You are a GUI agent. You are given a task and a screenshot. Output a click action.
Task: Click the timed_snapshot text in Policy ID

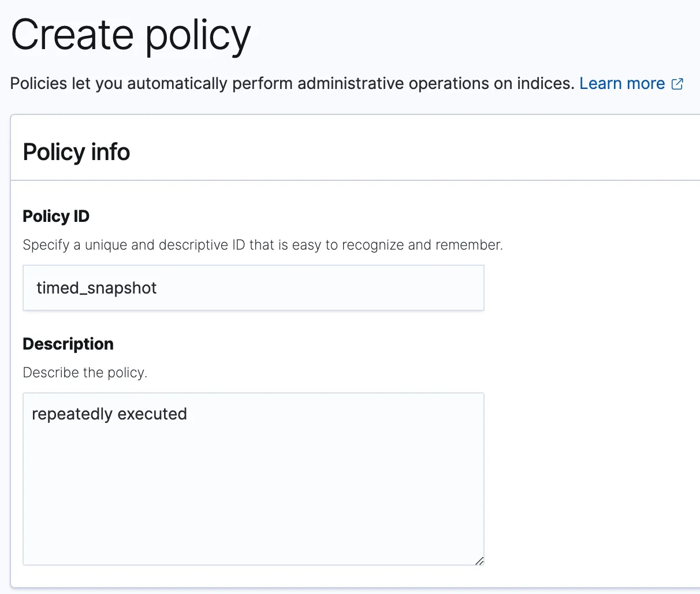click(x=96, y=288)
